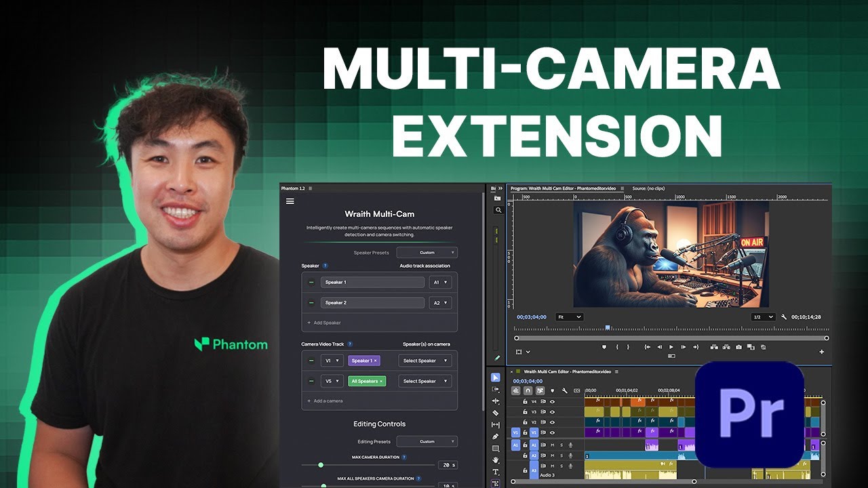Click the Speaker 1 name field
This screenshot has width=868, height=488.
pos(373,283)
